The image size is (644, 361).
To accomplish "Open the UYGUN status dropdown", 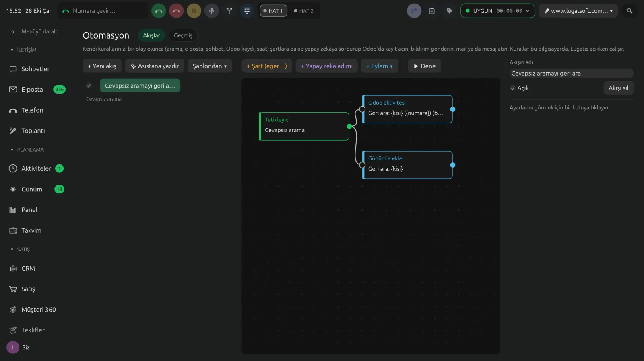I will pyautogui.click(x=497, y=11).
